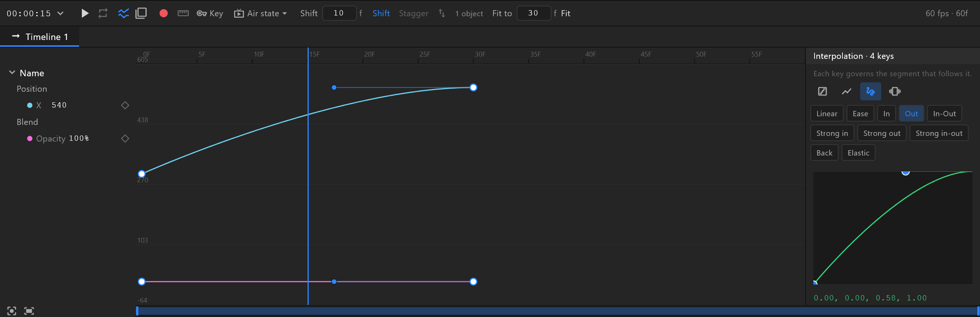The width and height of the screenshot is (980, 317).
Task: Click the fit-all frame icon at bottom left
Action: [29, 311]
